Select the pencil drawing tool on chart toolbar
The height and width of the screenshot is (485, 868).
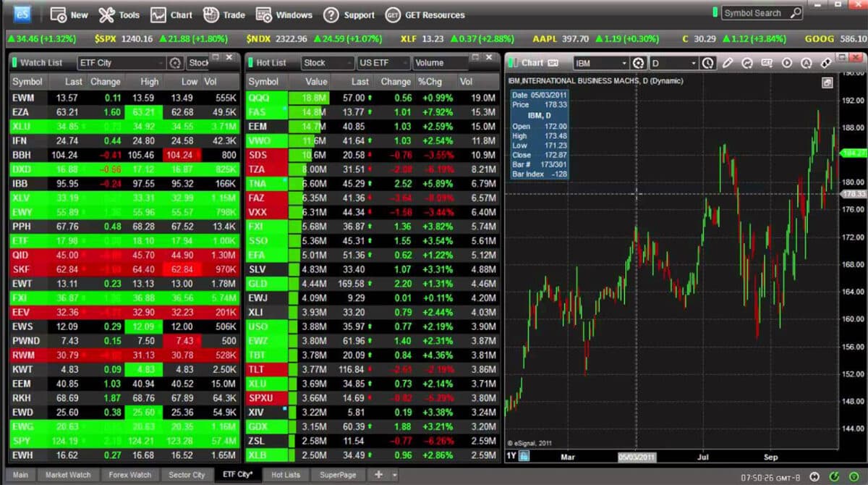tap(728, 64)
